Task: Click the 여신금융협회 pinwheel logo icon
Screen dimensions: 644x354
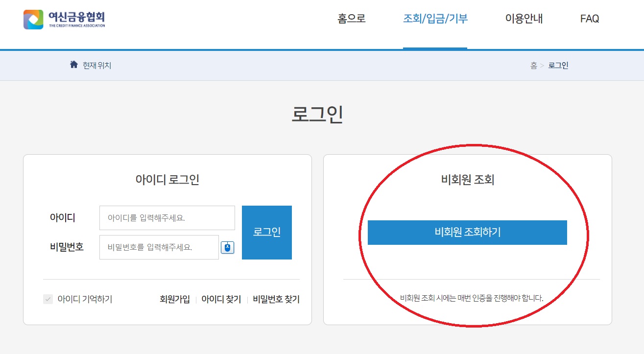Action: click(32, 19)
